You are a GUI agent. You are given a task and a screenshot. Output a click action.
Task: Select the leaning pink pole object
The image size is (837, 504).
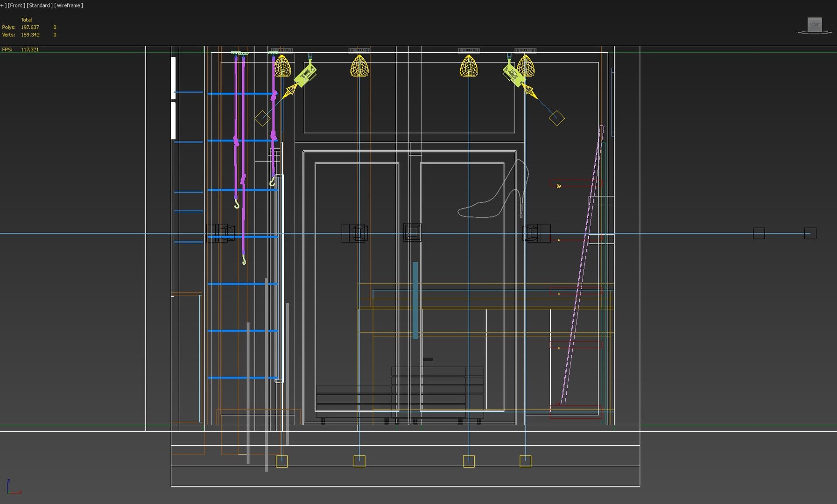point(582,265)
